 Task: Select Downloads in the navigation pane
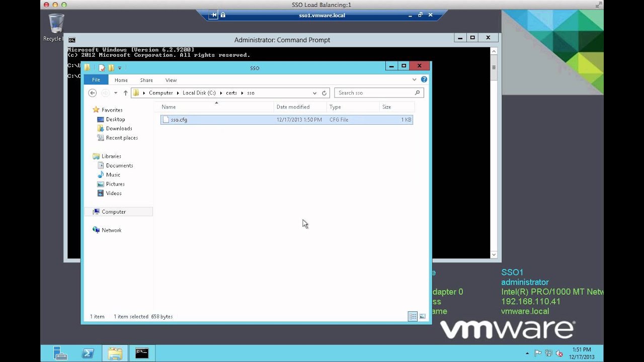click(x=119, y=129)
